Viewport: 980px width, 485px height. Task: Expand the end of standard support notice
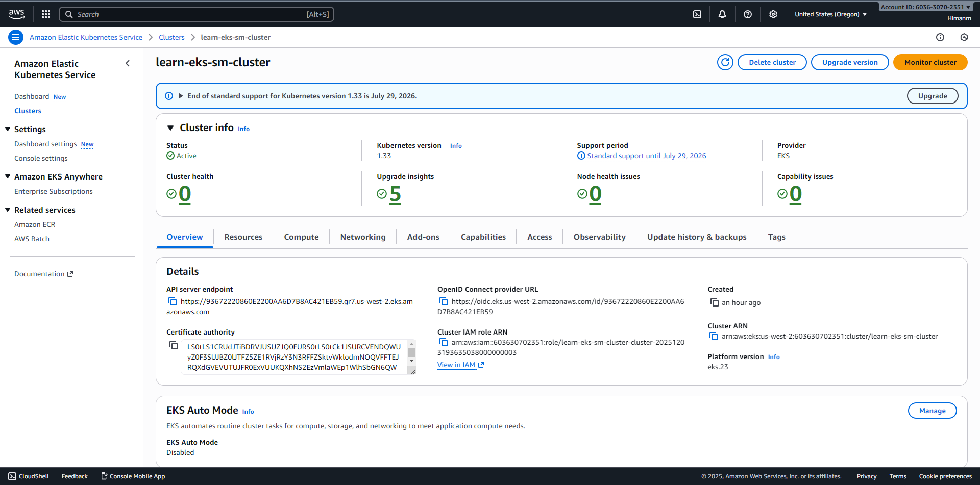(x=180, y=96)
